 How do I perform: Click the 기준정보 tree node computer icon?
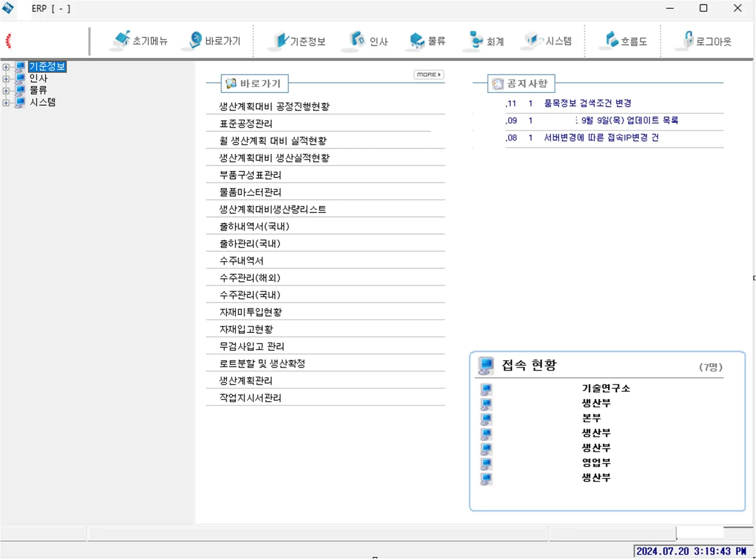[20, 67]
